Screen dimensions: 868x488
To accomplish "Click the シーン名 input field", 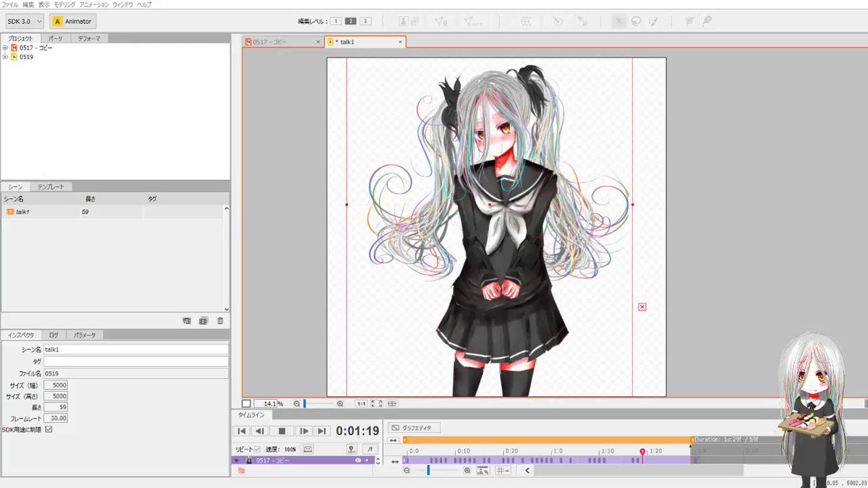I will pyautogui.click(x=136, y=349).
